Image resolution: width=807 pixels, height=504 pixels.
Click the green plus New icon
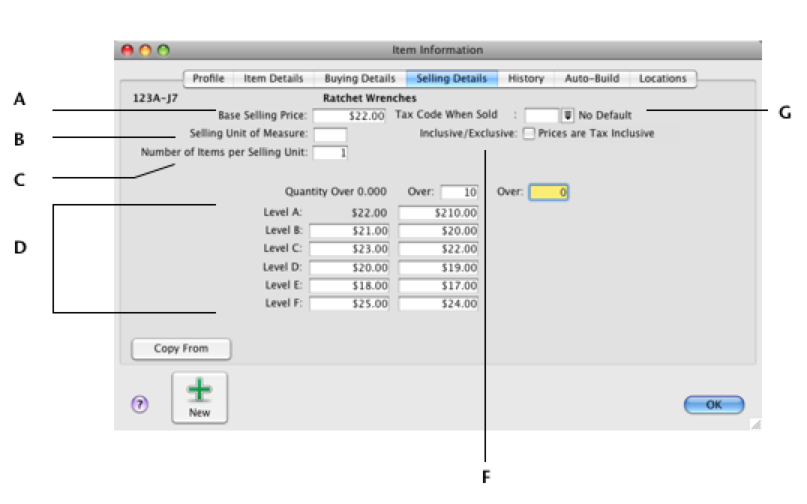coord(199,391)
